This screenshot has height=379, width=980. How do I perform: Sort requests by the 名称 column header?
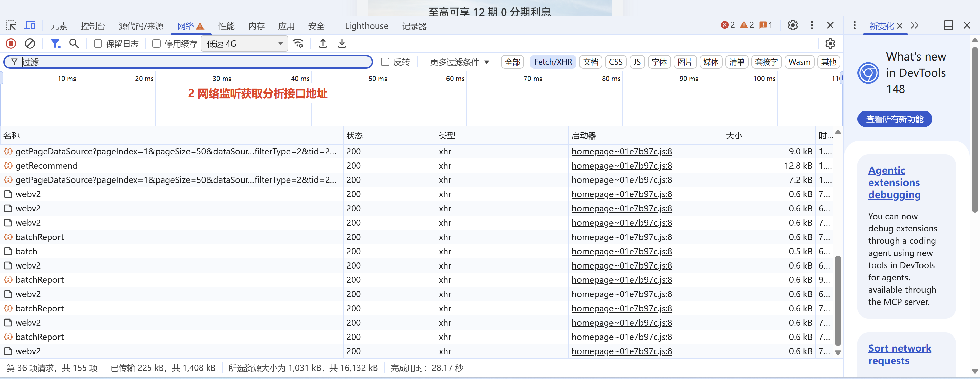[171, 135]
